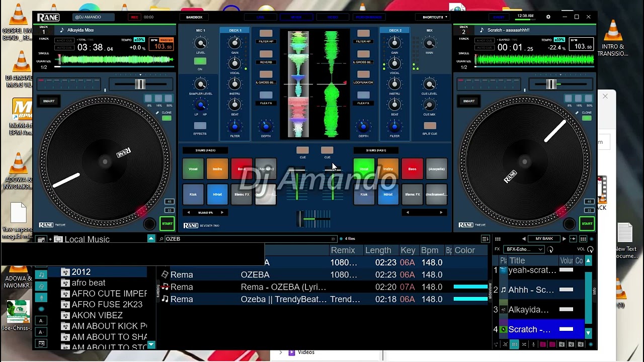Trigger deck 1 Kick pad
Viewport: 644px width, 362px height.
coord(193,194)
